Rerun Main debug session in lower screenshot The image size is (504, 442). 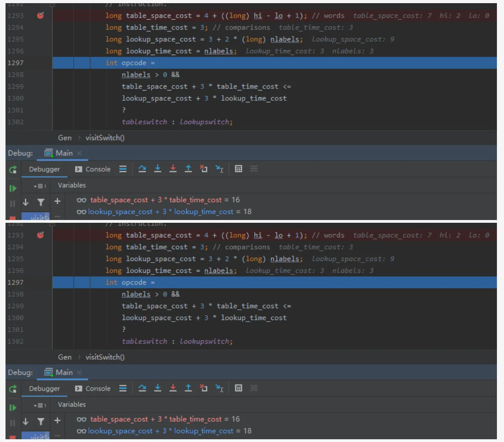point(13,389)
